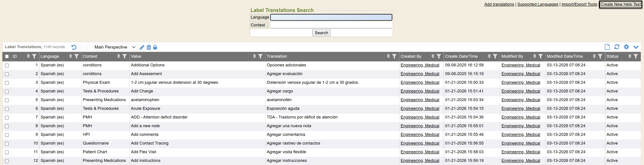The width and height of the screenshot is (644, 165).
Task: Select the row checkbox for ID 7
Action: tap(7, 117)
